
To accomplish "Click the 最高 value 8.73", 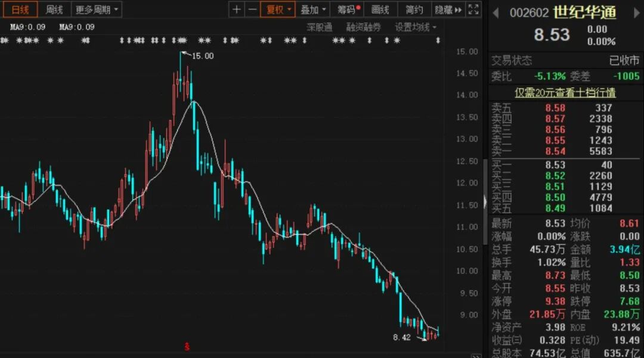I will pos(555,275).
